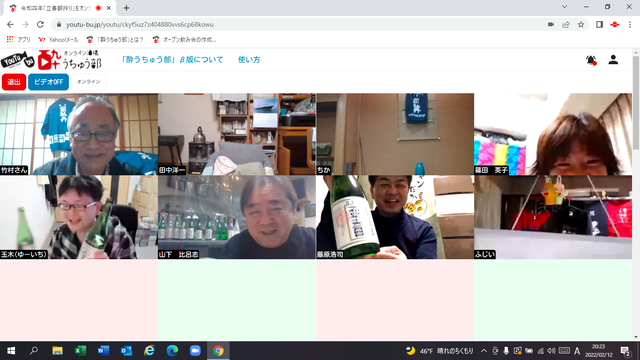Open the weather widget 46°F
This screenshot has height=360, width=640.
coord(440,351)
